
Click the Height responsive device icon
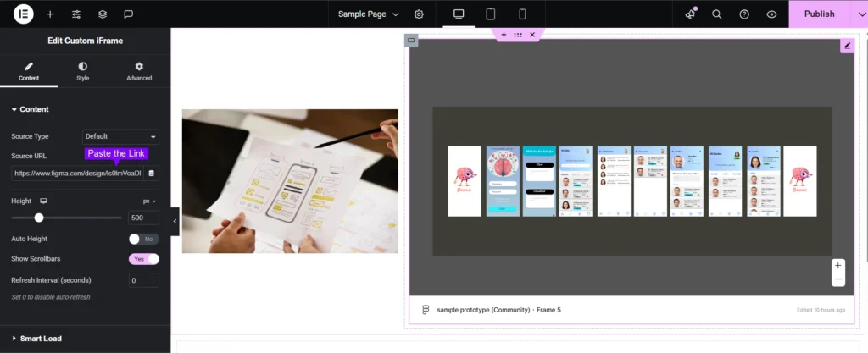[44, 201]
